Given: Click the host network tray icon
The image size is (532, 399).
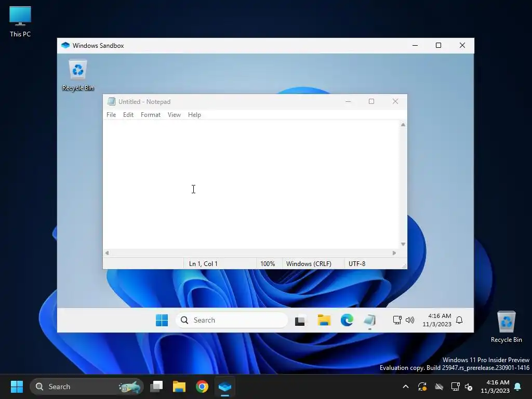Looking at the screenshot, I should (x=455, y=387).
